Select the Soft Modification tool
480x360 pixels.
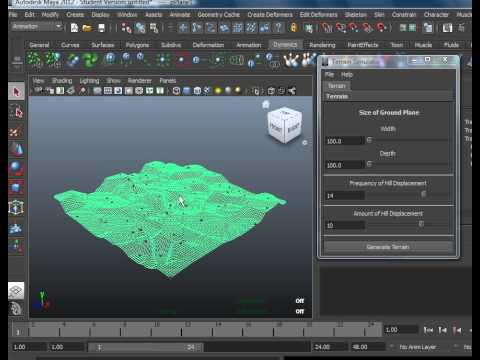coord(16,228)
